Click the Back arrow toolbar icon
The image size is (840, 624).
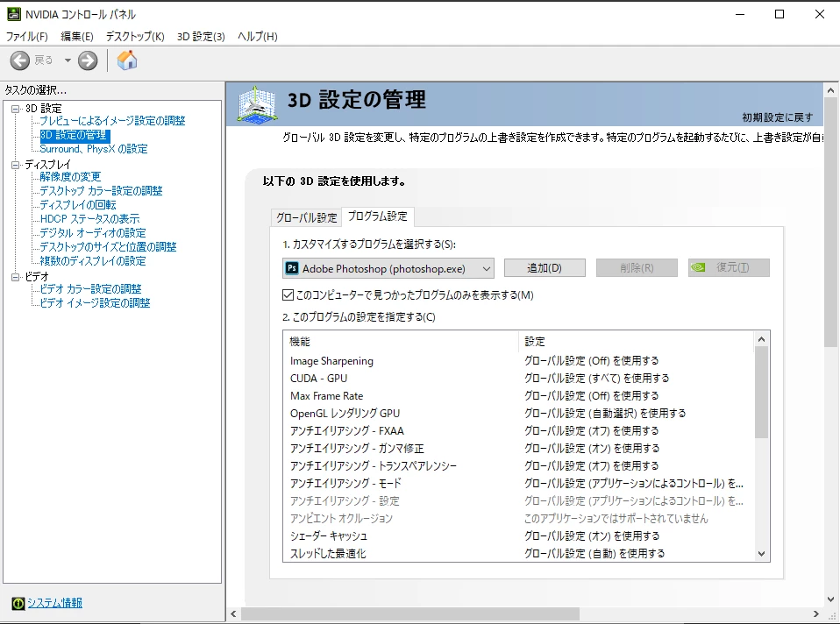(x=20, y=60)
